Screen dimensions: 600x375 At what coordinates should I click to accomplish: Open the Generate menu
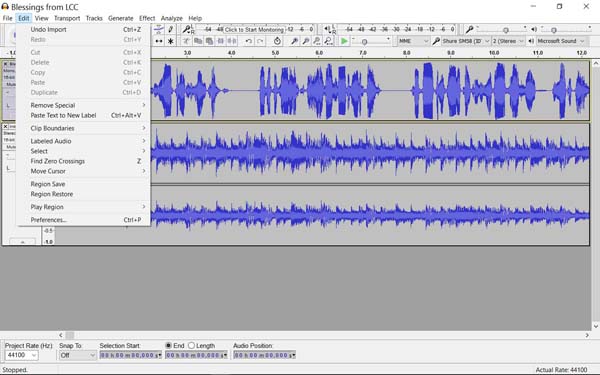point(121,18)
